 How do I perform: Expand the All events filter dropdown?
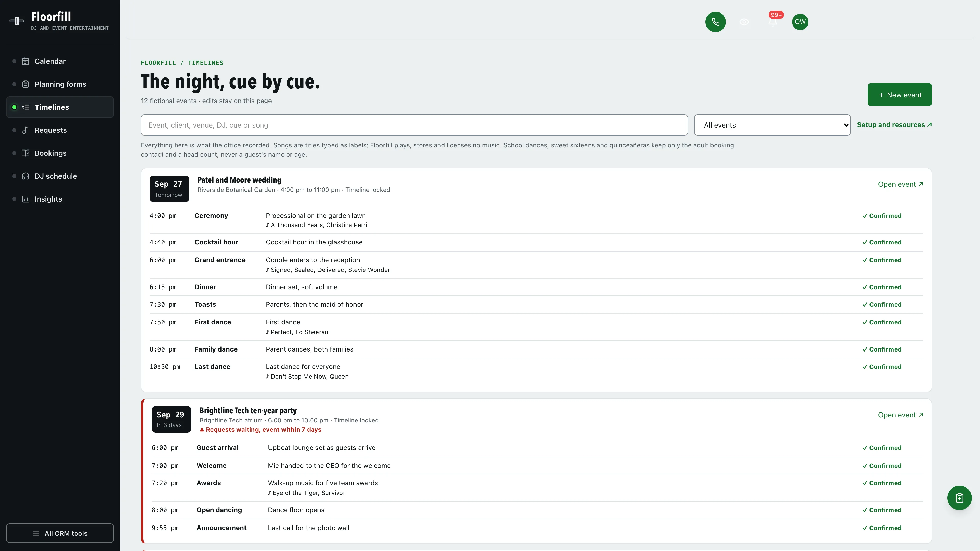772,125
